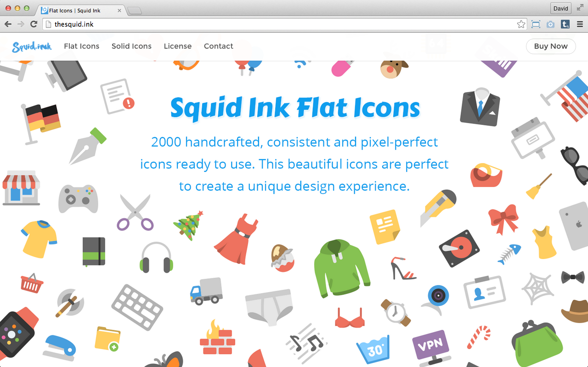Click the gray game controller icon
This screenshot has width=588, height=367.
pos(78,198)
